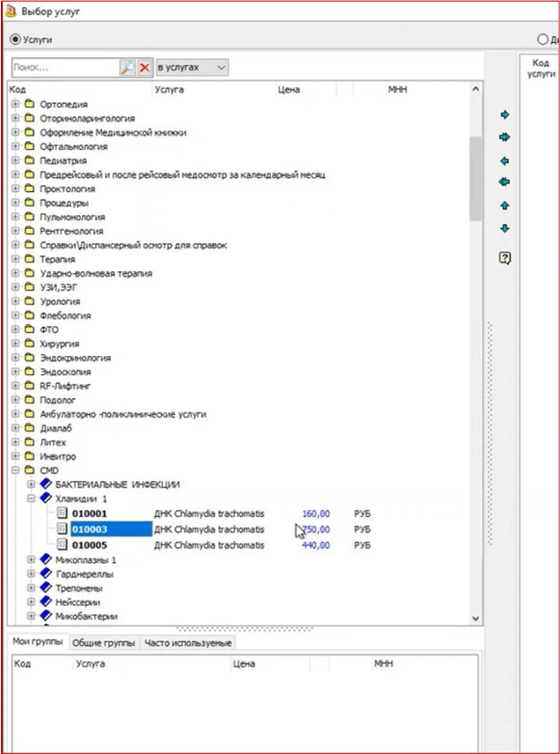
Task: Click the tree's vertical scrollbar thumb
Action: click(x=475, y=176)
